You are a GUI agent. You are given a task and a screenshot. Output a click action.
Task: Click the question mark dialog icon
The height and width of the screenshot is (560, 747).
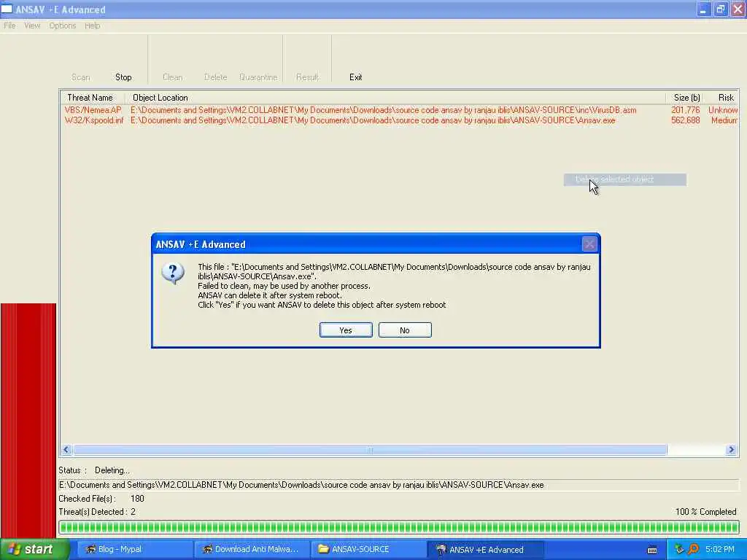172,274
